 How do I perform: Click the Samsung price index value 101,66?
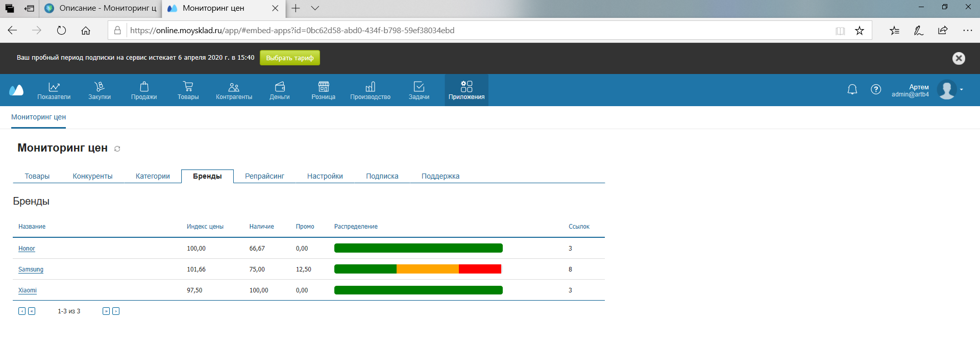pyautogui.click(x=196, y=269)
